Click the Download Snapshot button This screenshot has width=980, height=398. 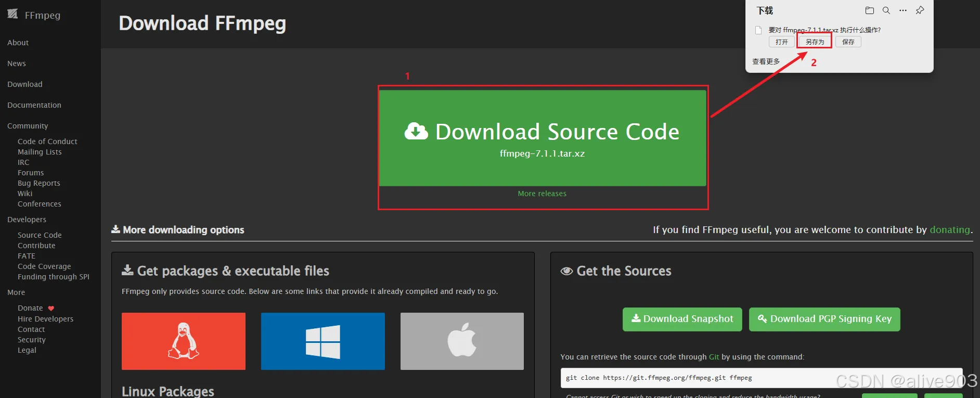coord(682,319)
